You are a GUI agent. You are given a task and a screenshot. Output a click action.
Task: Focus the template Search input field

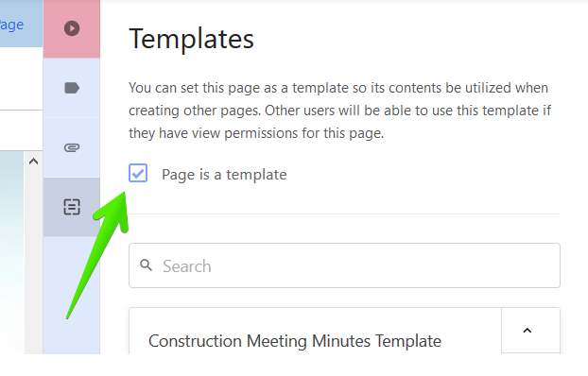[344, 265]
